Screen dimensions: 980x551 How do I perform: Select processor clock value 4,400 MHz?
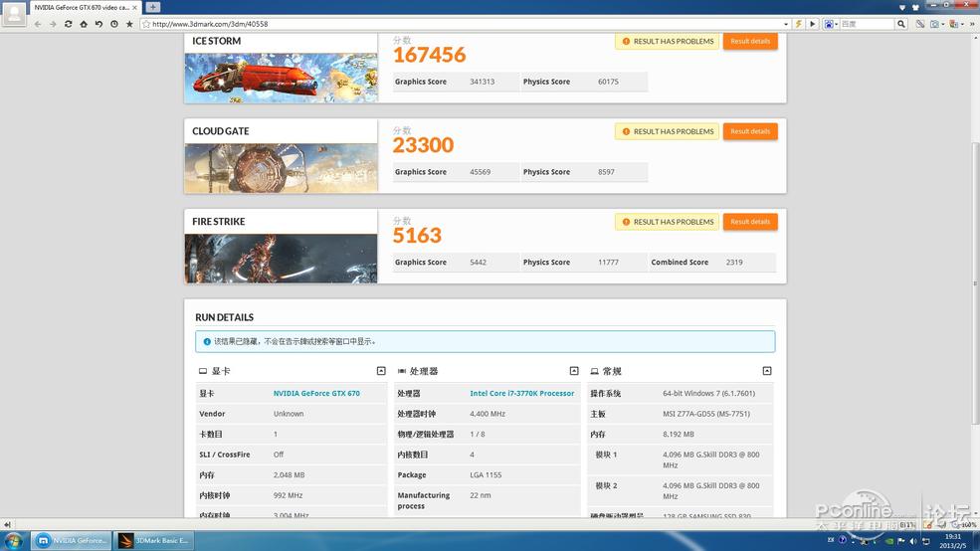tap(488, 414)
